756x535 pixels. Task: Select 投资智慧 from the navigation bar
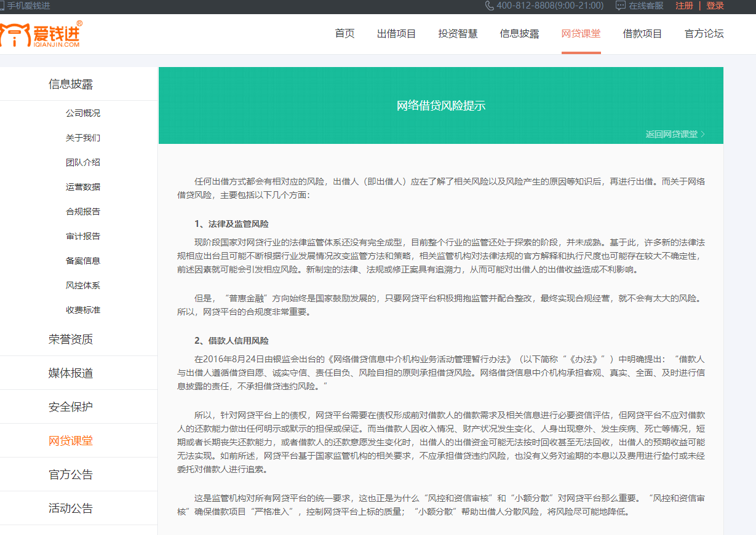pos(458,34)
